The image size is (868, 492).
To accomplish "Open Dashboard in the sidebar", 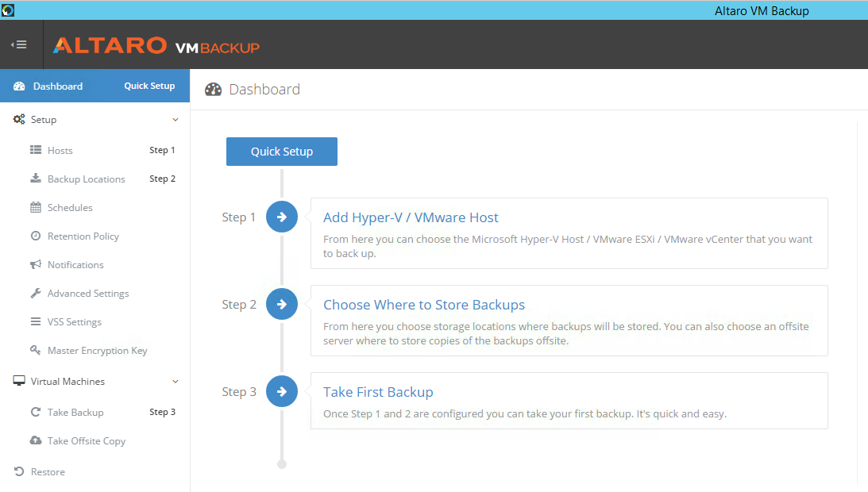I will [x=57, y=86].
